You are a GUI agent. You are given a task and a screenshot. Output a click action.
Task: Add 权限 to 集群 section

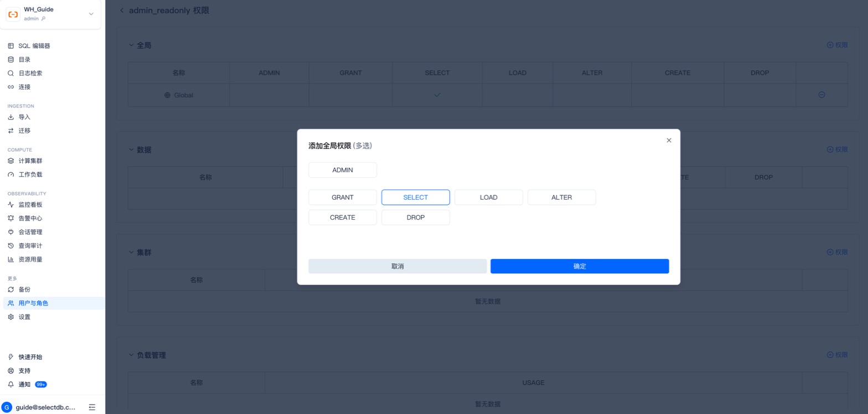(837, 252)
